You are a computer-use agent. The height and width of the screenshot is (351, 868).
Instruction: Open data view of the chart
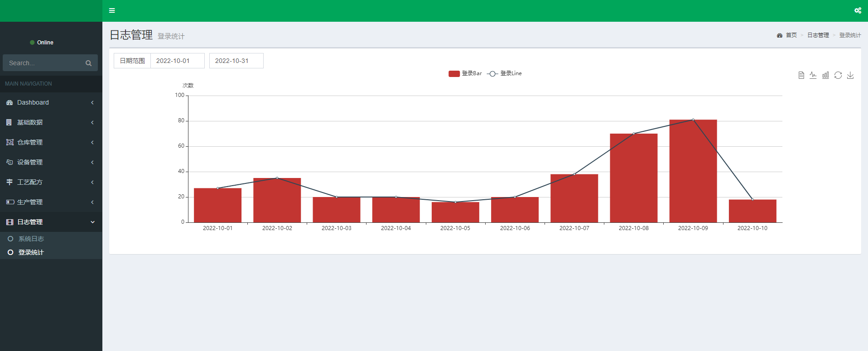coord(801,75)
